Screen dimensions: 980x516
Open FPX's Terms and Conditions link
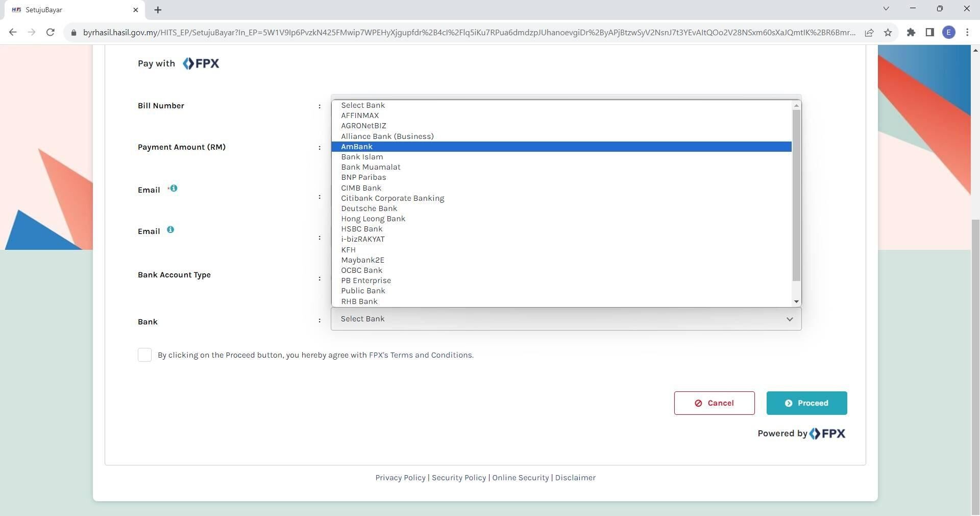[421, 355]
